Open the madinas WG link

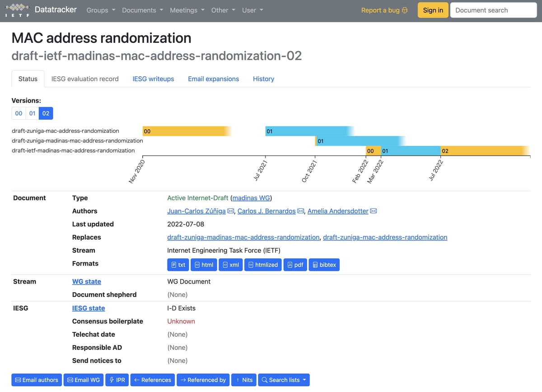coord(251,198)
